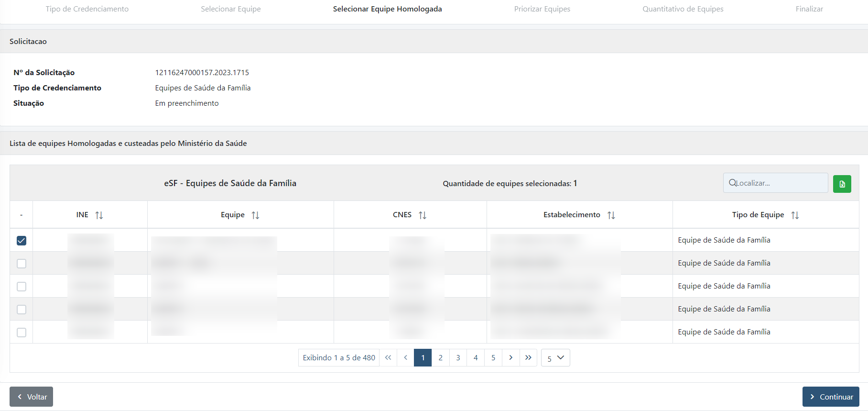
Task: Go to page 2
Action: 440,357
